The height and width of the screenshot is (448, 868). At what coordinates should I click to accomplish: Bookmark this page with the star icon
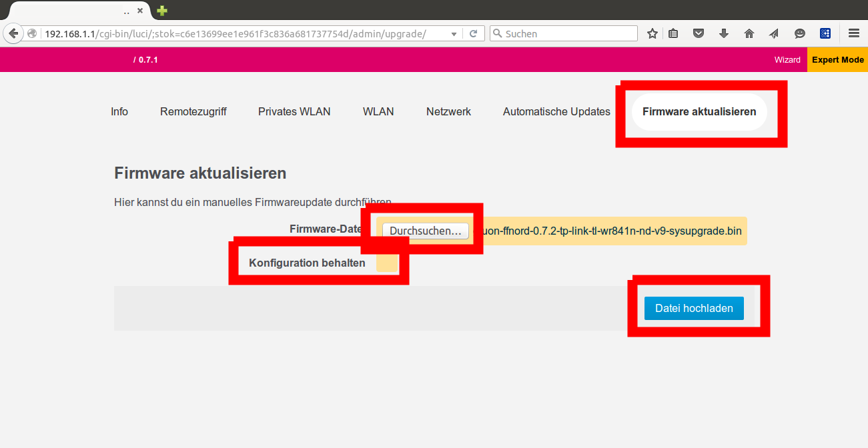pos(652,33)
